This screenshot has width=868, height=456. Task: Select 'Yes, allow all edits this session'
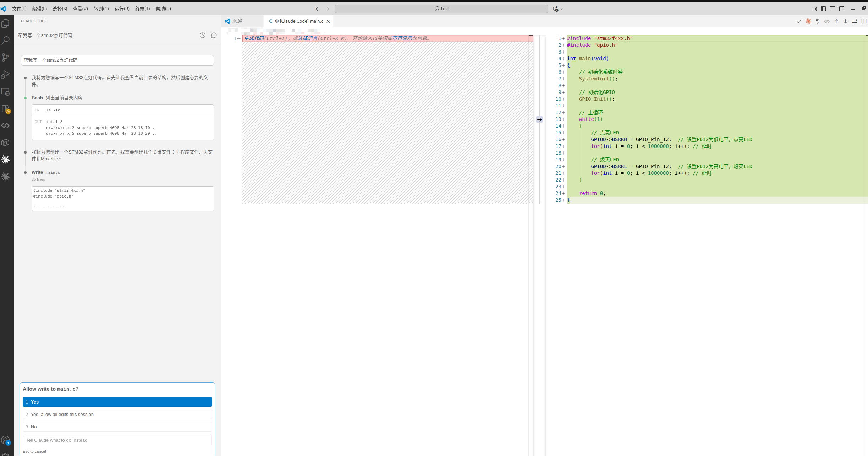tap(117, 414)
